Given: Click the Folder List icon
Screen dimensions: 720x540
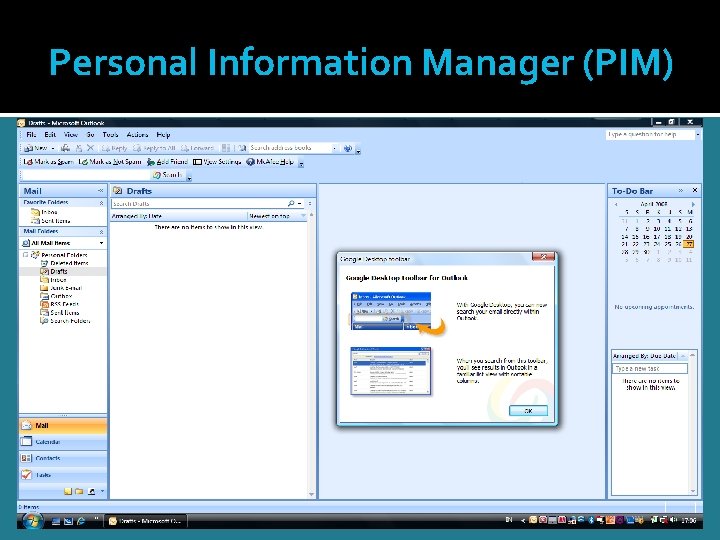Looking at the screenshot, I should click(x=79, y=491).
